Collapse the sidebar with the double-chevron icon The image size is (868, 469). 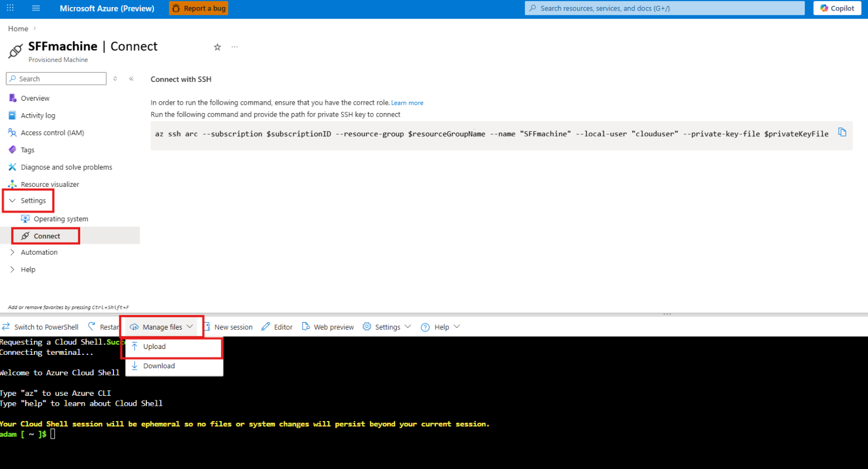(132, 78)
